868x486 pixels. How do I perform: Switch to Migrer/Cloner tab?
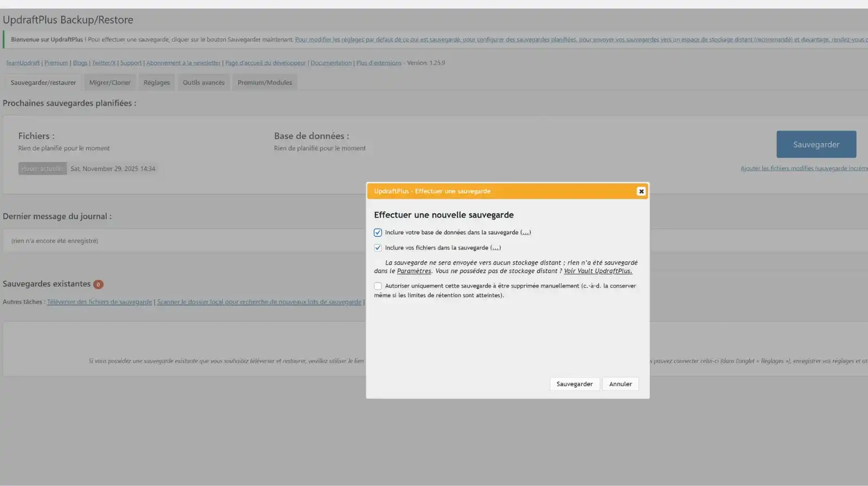[x=110, y=82]
